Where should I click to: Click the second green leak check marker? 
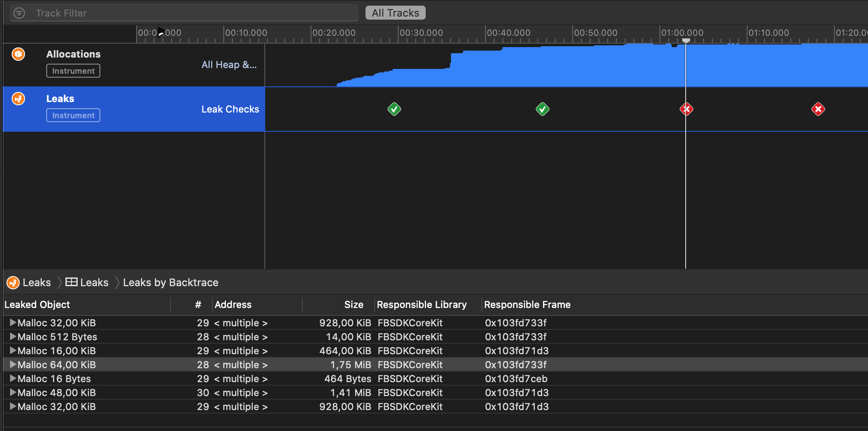coord(542,109)
